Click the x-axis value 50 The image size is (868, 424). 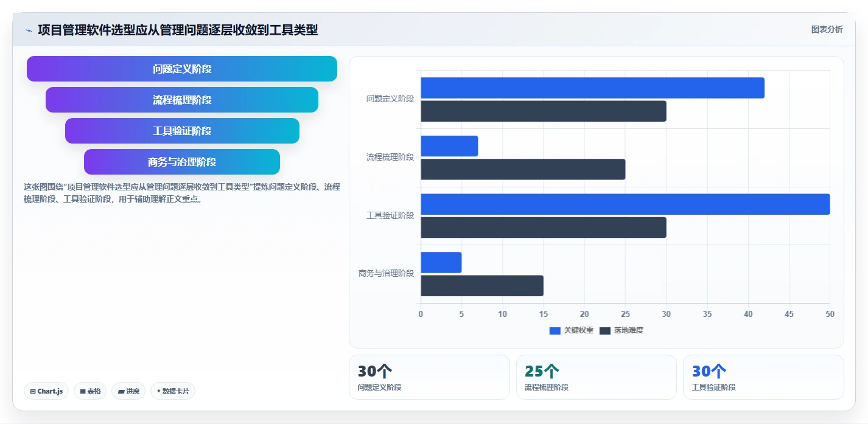click(830, 314)
